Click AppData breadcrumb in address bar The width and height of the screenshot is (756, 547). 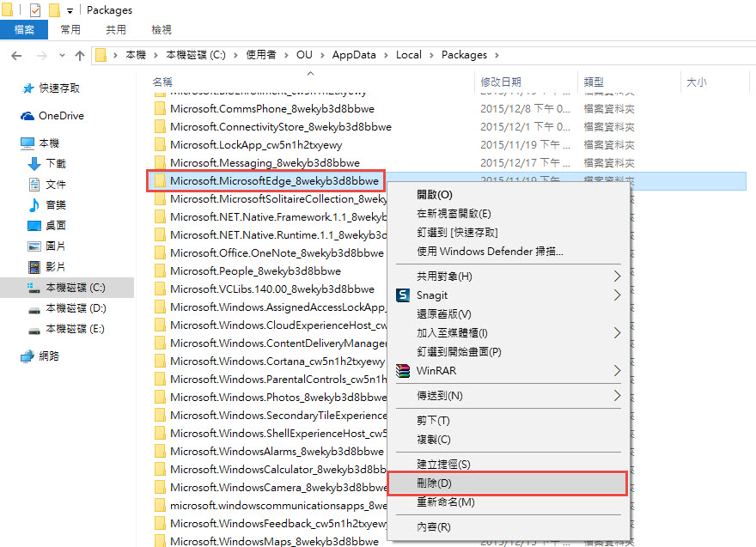click(354, 55)
